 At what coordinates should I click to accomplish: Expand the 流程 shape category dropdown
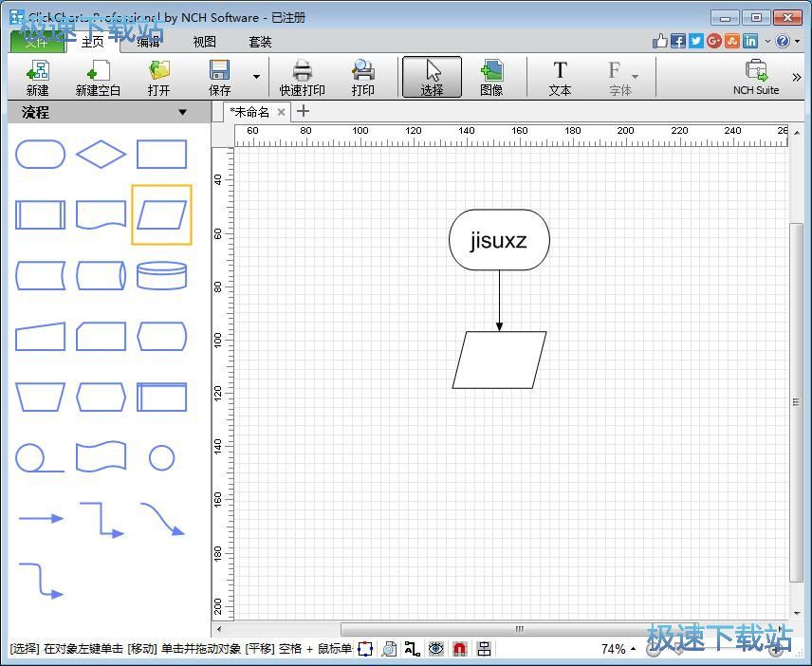coord(182,112)
